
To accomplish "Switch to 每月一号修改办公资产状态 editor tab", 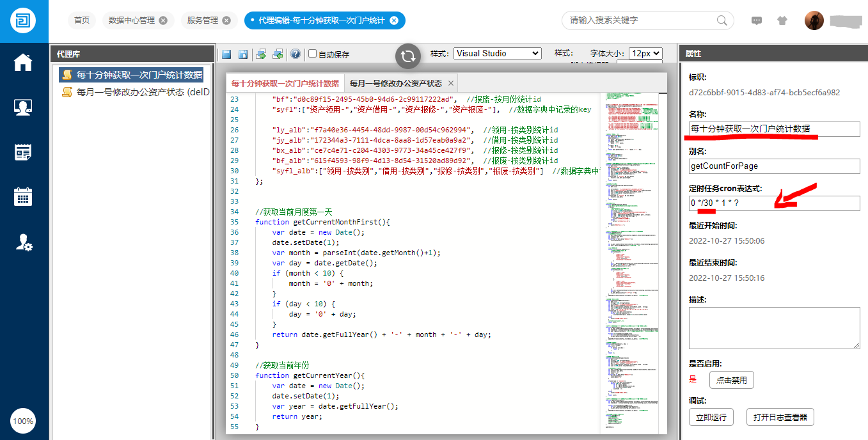I will [395, 84].
